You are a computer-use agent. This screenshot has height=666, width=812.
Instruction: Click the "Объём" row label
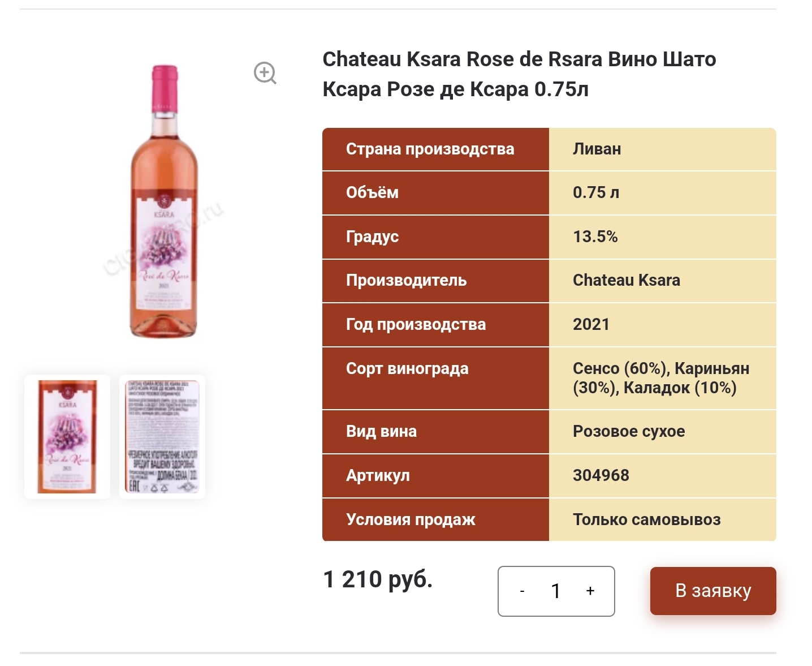(372, 193)
